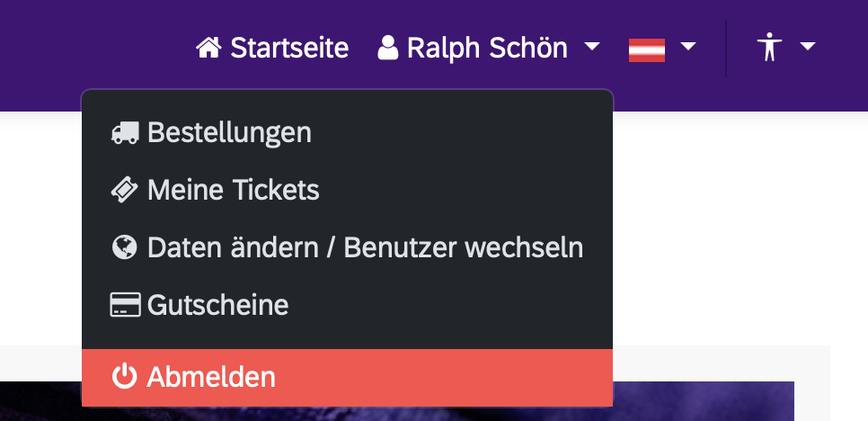The image size is (868, 421).
Task: Click the power icon beside Abmelden
Action: [x=125, y=378]
